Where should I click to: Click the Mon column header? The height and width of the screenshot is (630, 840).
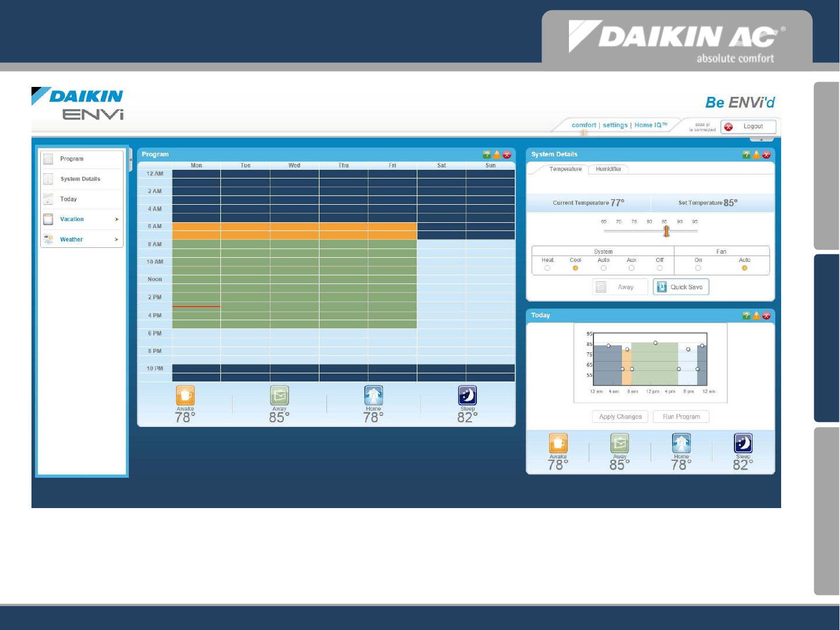(x=196, y=166)
